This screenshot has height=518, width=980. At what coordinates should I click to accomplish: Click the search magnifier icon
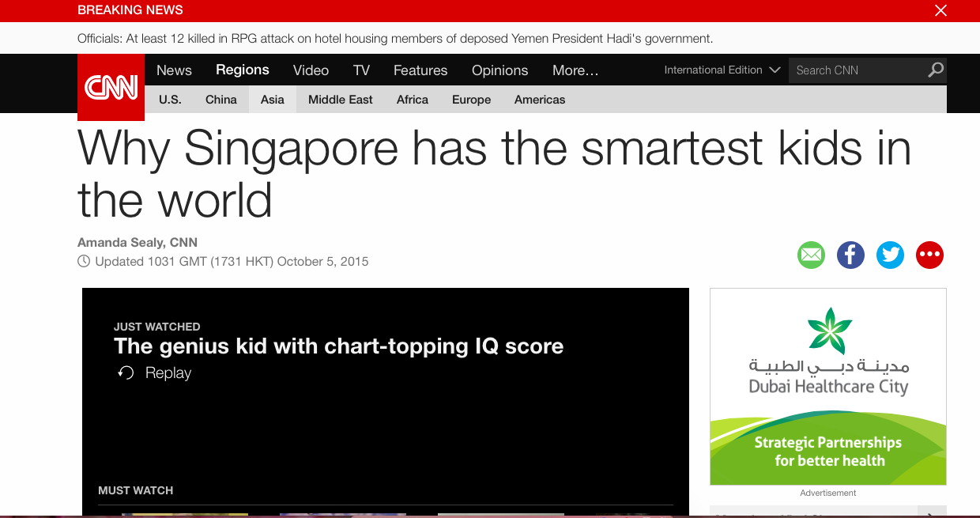coord(935,70)
